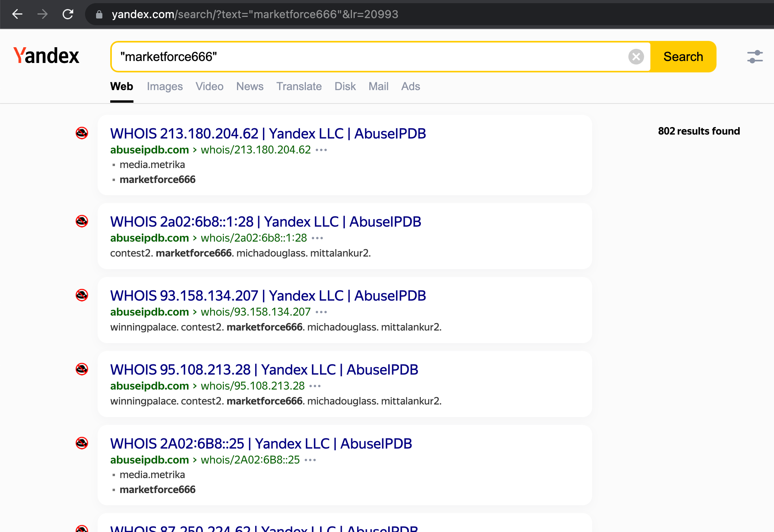The height and width of the screenshot is (532, 774).
Task: Click the "802 results found" text
Action: (x=699, y=131)
